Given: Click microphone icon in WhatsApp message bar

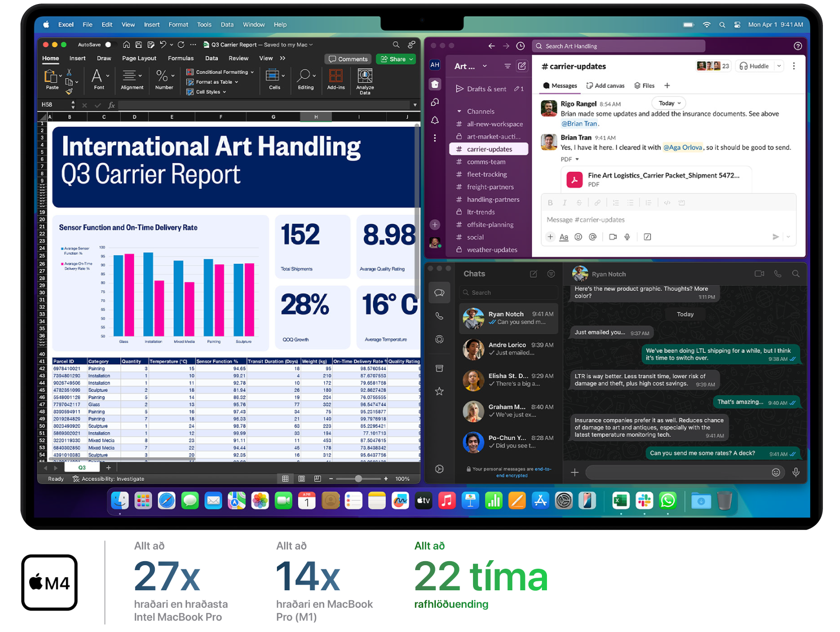Looking at the screenshot, I should pyautogui.click(x=796, y=472).
